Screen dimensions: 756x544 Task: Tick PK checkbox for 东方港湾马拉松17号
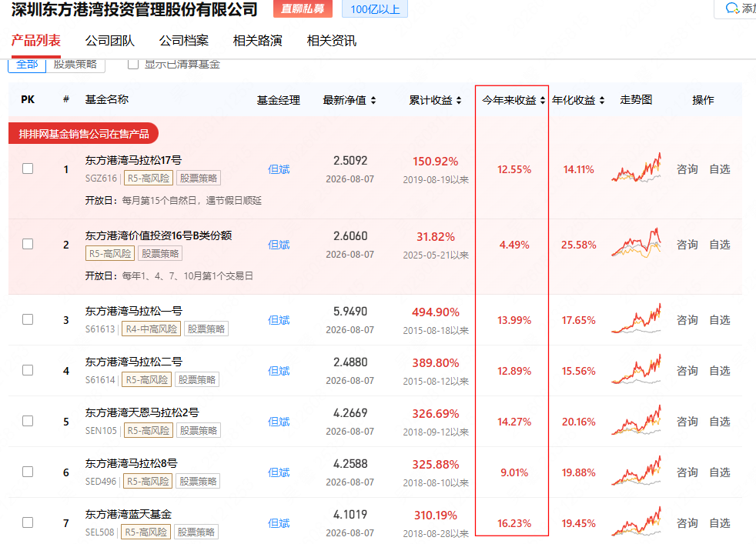(x=28, y=169)
